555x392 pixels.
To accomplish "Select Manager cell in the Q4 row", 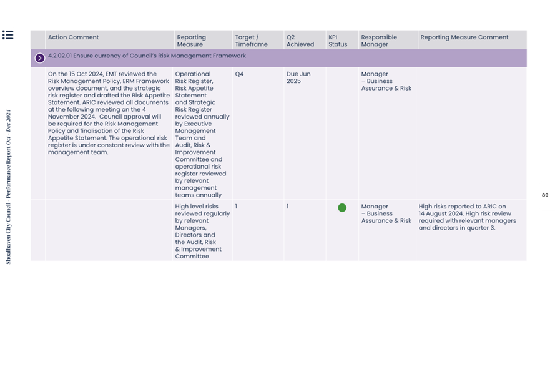I will click(x=386, y=81).
